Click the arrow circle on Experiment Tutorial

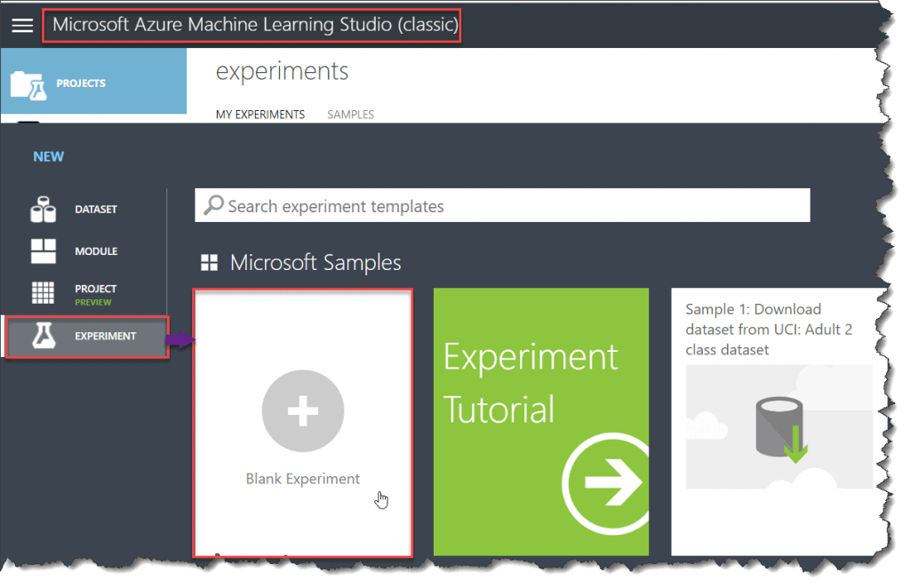point(606,482)
